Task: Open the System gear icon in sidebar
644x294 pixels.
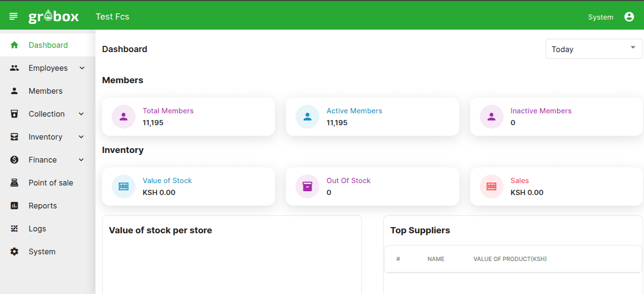Action: click(14, 251)
